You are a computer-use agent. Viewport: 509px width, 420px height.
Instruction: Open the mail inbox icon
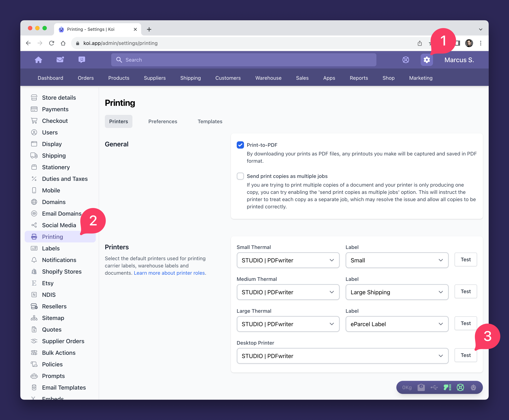click(x=60, y=59)
